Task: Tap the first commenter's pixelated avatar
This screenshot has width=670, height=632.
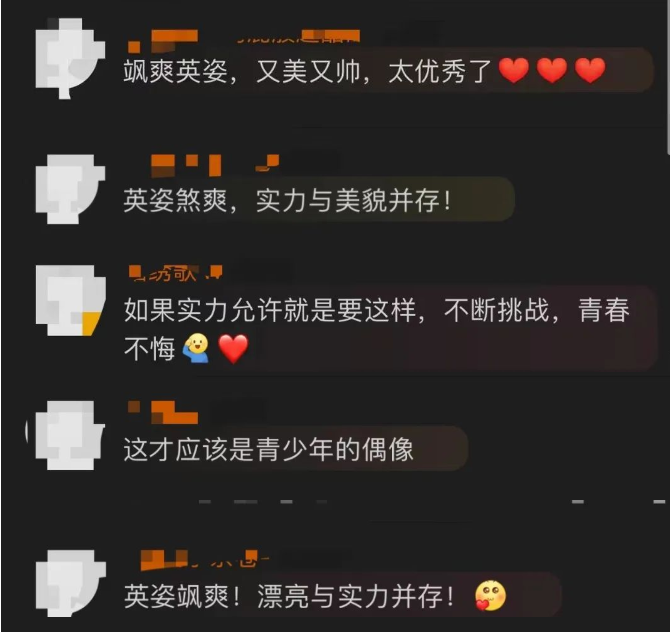Action: [x=70, y=59]
